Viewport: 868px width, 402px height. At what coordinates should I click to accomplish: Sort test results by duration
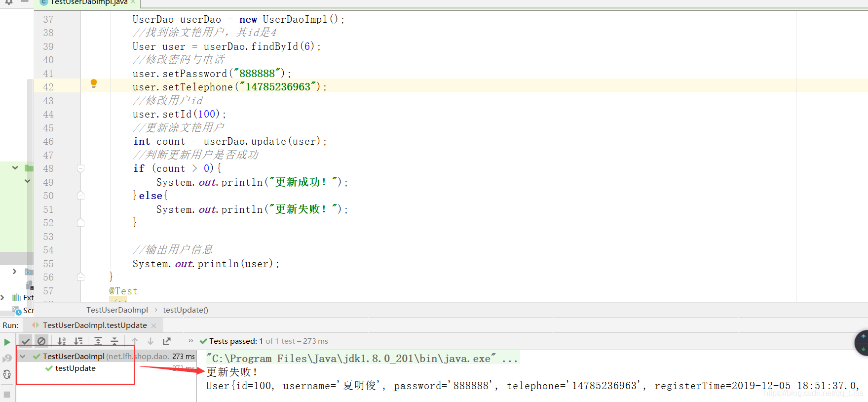pyautogui.click(x=78, y=341)
